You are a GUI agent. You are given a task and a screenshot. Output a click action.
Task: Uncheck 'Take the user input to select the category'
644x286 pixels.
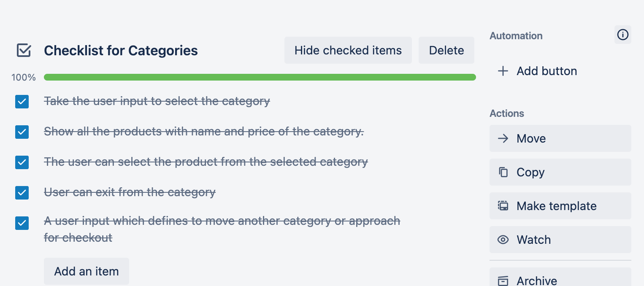[22, 102]
